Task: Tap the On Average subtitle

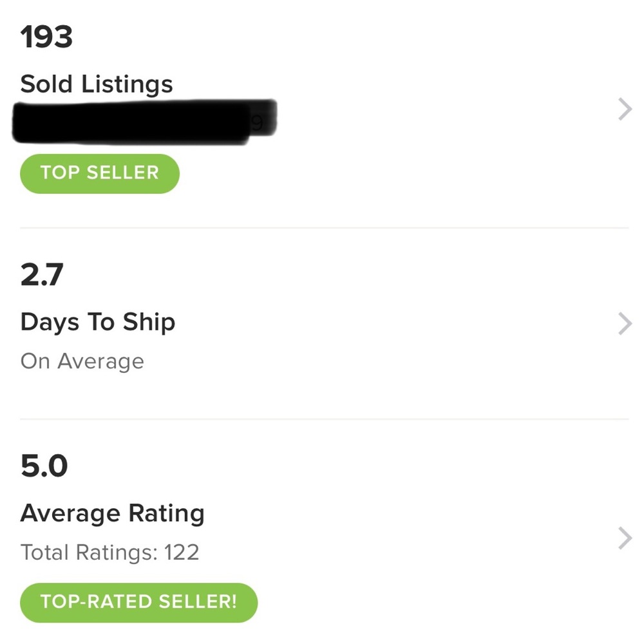Action: coord(82,361)
